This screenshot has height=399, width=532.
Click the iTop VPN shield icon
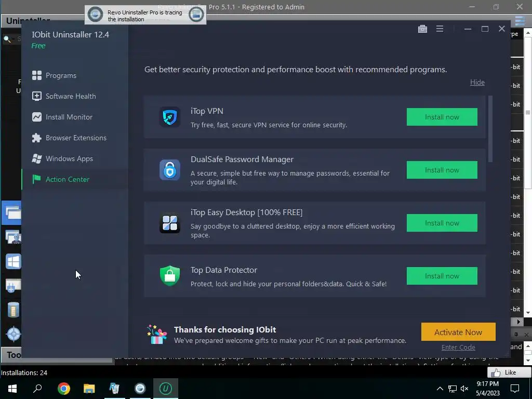(170, 117)
